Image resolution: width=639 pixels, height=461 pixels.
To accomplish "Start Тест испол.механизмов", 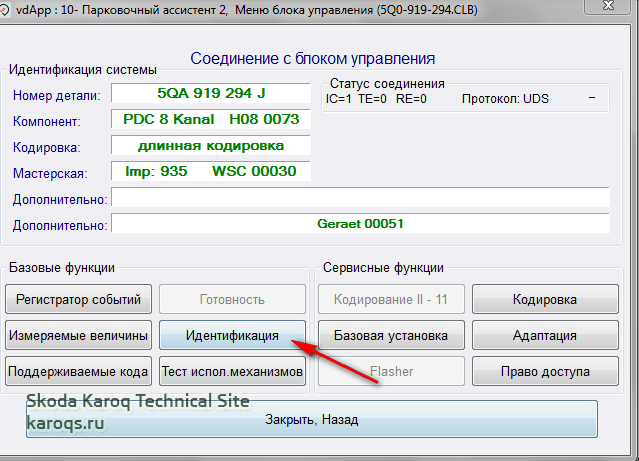I will (x=232, y=372).
